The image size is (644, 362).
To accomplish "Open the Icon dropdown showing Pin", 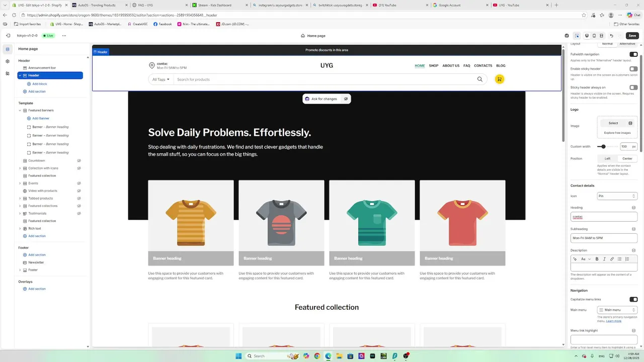I will pos(617,196).
